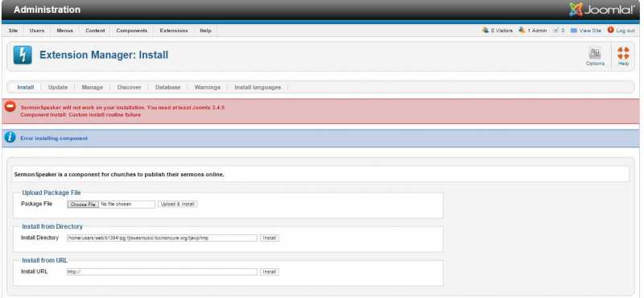The image size is (644, 298).
Task: Switch to Install languages tab
Action: click(x=258, y=87)
